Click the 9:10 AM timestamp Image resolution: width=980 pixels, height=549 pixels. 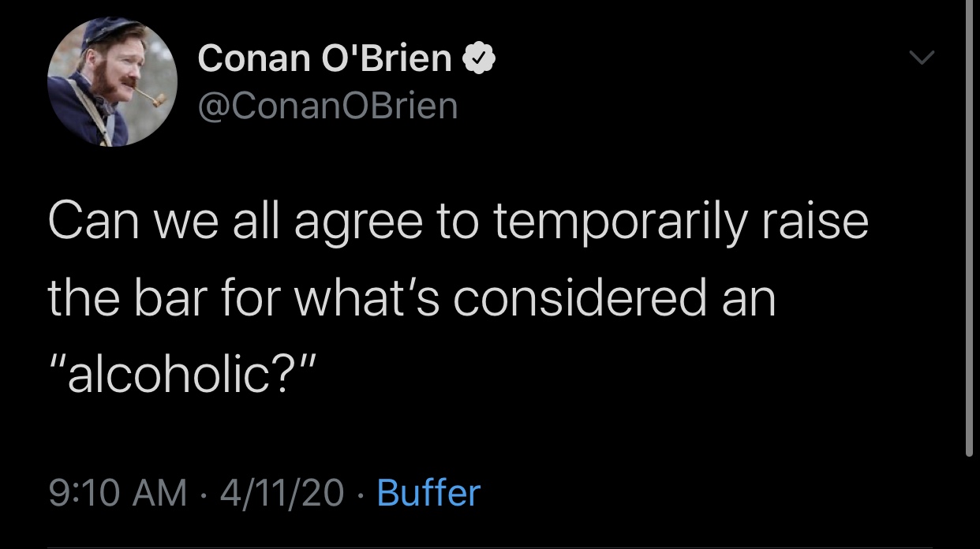(118, 493)
